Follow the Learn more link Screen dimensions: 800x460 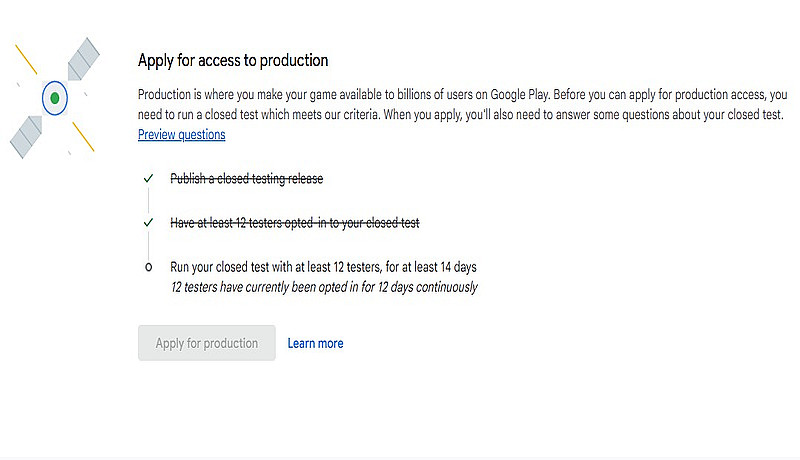tap(315, 343)
